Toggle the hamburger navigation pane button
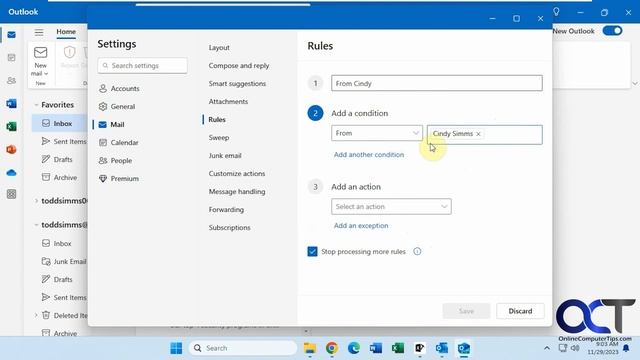 (39, 32)
